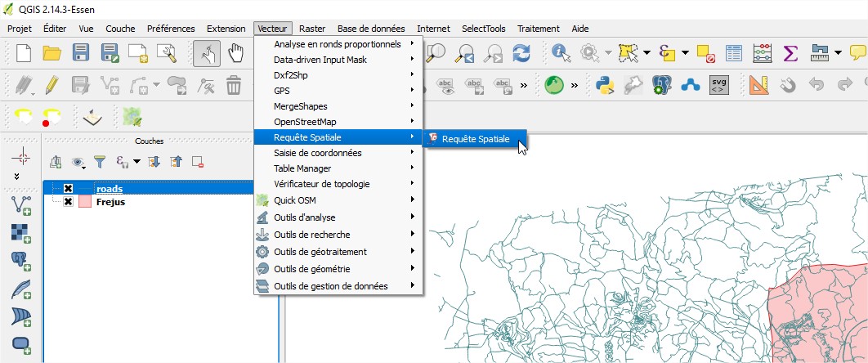Open Table Manager menu item
Image resolution: width=868 pixels, height=363 pixels.
point(338,168)
